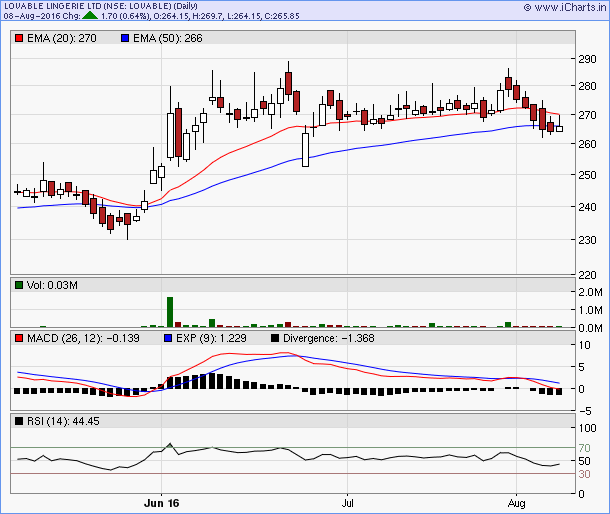The height and width of the screenshot is (514, 610).
Task: Click the 'H:269.7' high price value
Action: click(208, 16)
